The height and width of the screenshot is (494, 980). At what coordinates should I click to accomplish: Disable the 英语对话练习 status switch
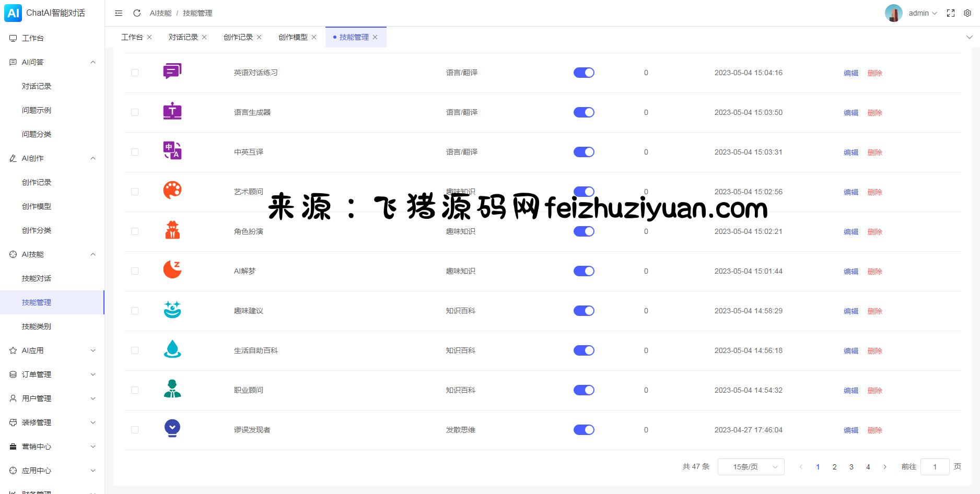[584, 73]
